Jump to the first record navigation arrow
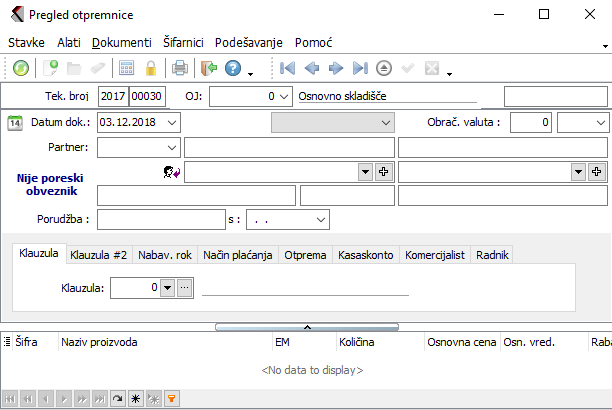 (288, 69)
